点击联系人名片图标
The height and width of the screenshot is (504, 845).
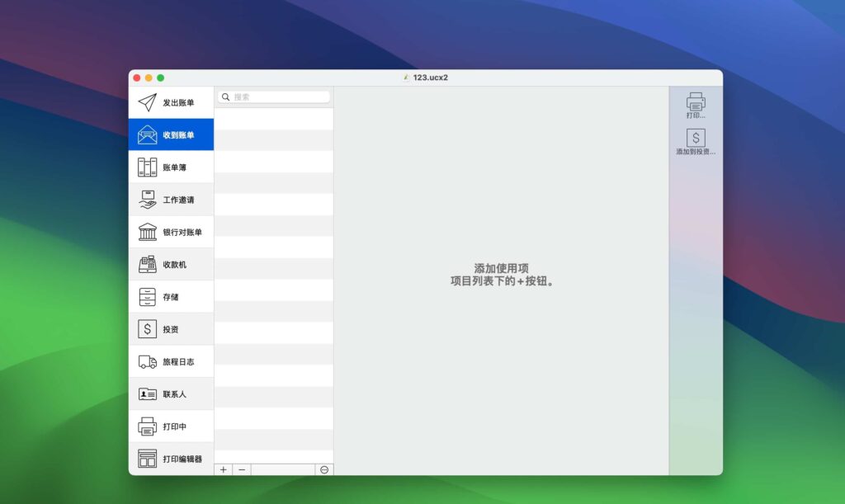(149, 393)
